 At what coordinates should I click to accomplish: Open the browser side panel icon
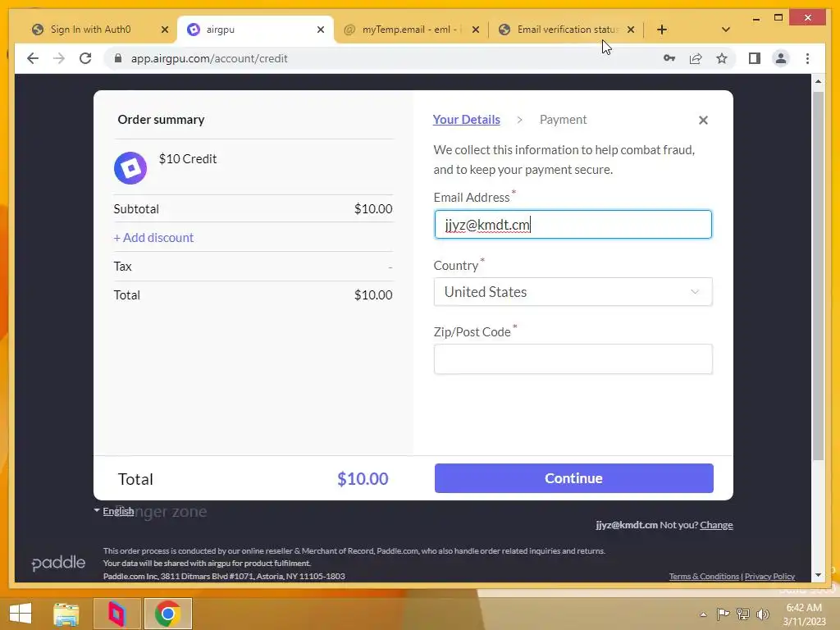pos(755,58)
